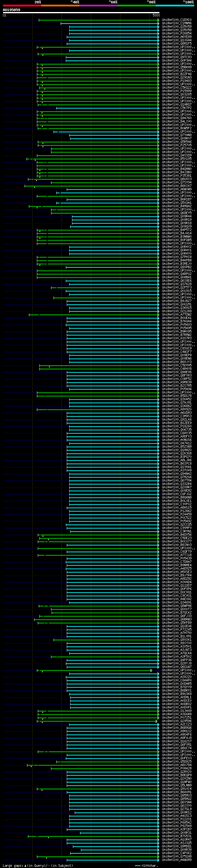
Task: Click green alignment bar of UniRef100_C1EHC0
Action: (x=99, y=20)
